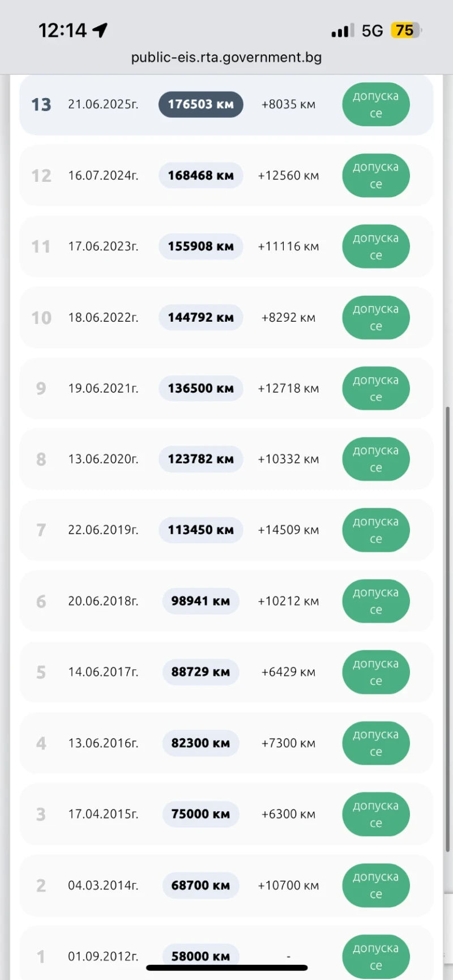Tap the 'допуска се' badge for 21.06.2025
The image size is (453, 980).
375,105
